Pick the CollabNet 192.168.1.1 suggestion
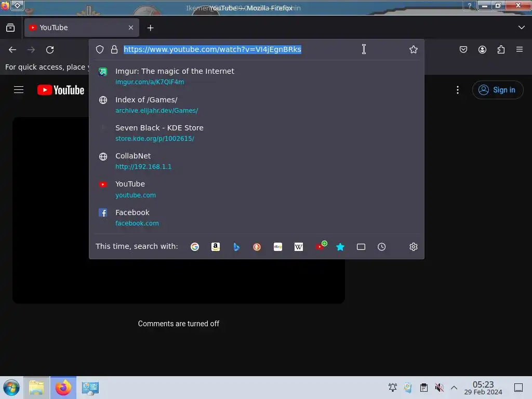This screenshot has width=532, height=399. tap(257, 161)
